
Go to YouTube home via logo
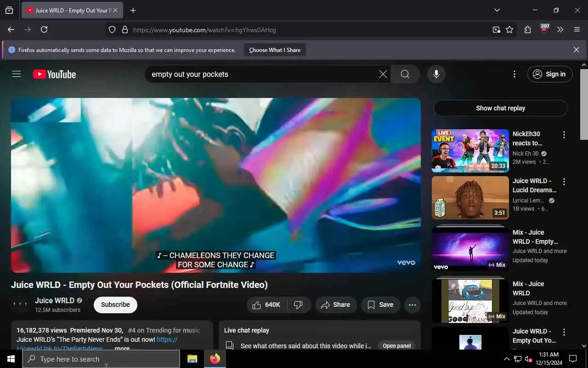click(x=54, y=74)
